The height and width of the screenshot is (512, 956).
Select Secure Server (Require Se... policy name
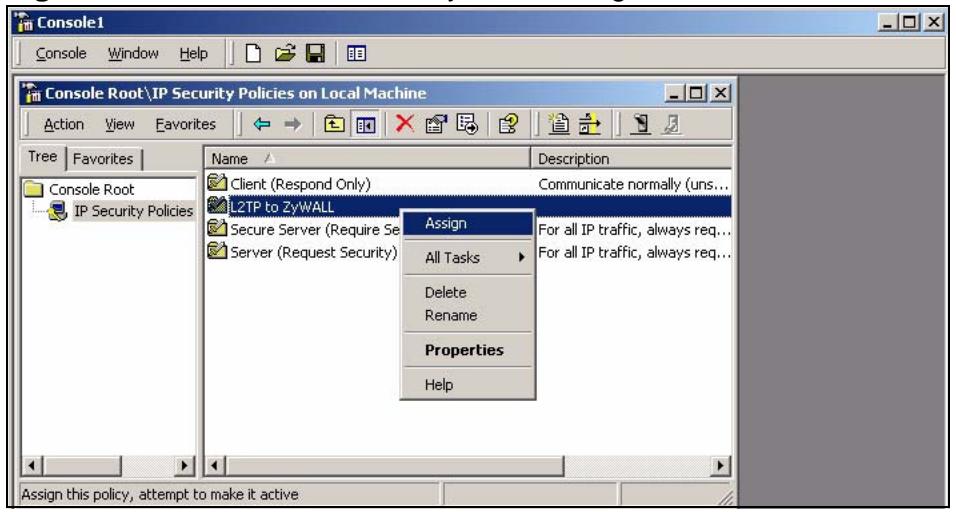314,229
